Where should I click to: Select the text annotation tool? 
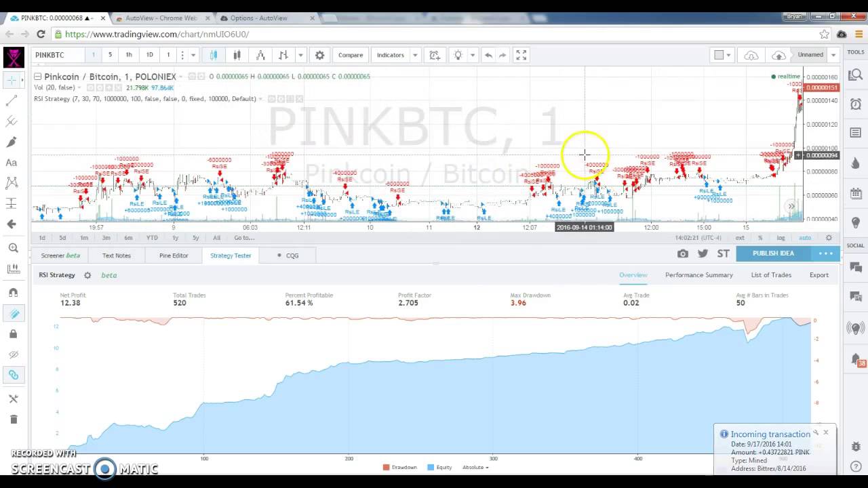pyautogui.click(x=12, y=162)
